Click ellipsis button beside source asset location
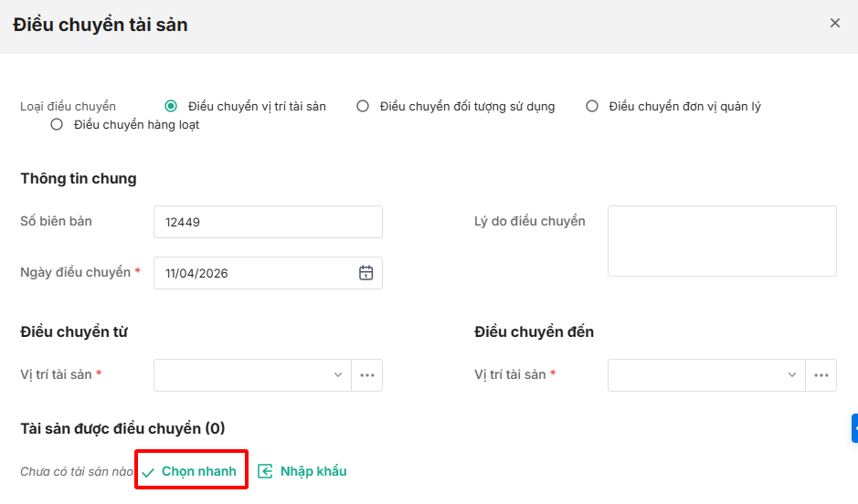The image size is (858, 504). point(367,375)
